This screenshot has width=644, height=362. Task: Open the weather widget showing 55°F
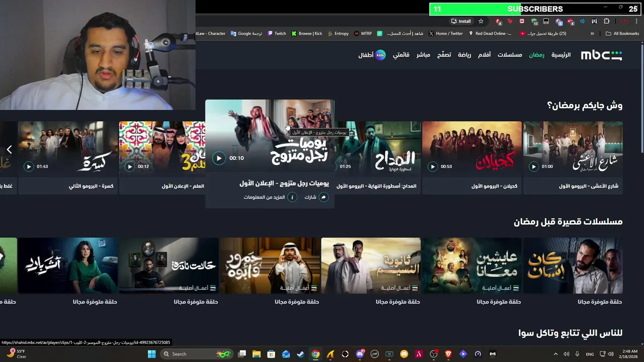[16, 354]
